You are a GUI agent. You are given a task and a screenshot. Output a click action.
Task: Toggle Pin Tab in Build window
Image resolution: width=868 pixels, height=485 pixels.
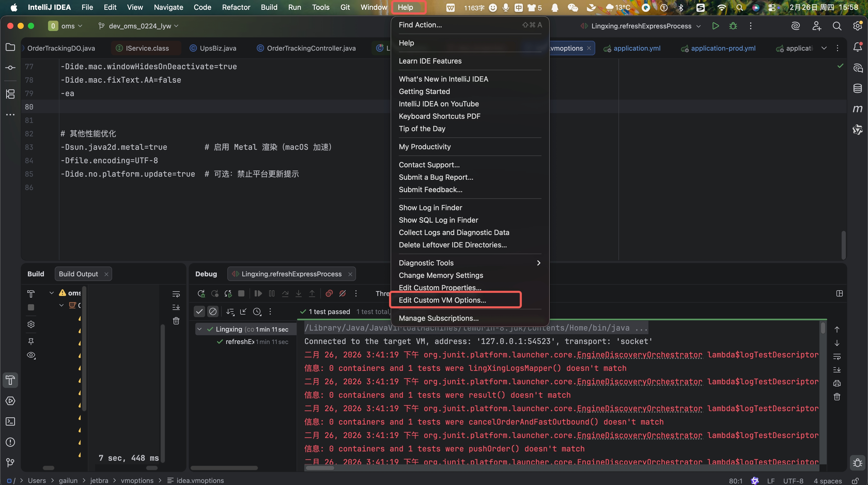point(31,341)
